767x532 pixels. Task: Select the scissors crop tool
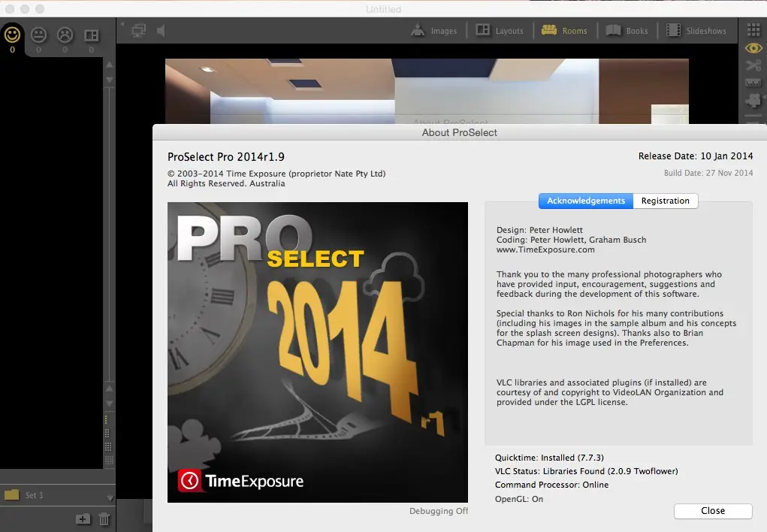(x=753, y=65)
